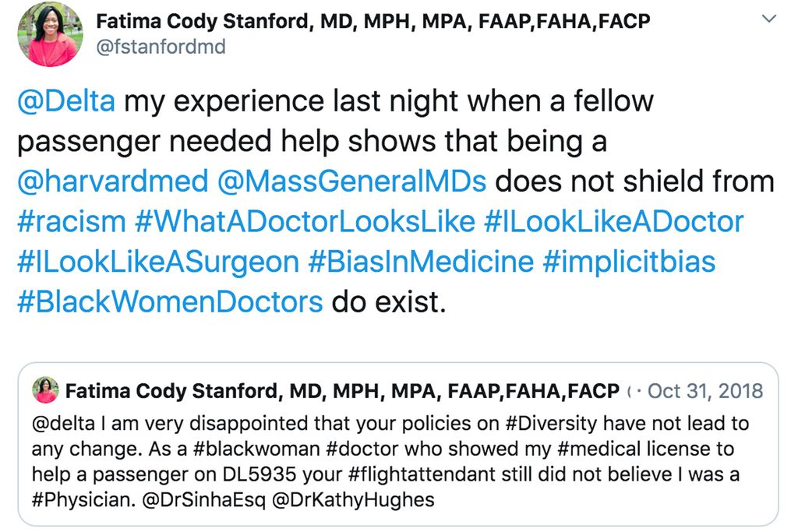Open the #WhatADoctorLooksLike hashtag
Screen dimensions: 798x532
(305, 222)
